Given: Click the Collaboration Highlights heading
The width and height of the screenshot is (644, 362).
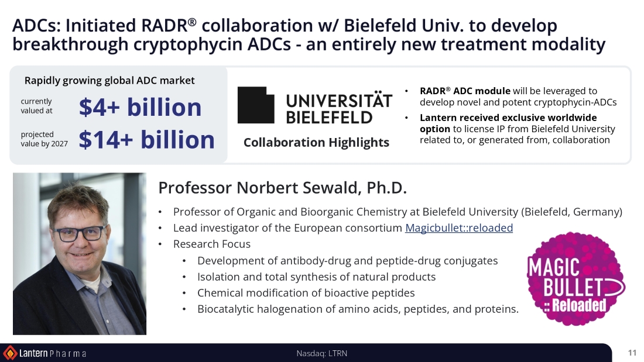Looking at the screenshot, I should pos(316,143).
